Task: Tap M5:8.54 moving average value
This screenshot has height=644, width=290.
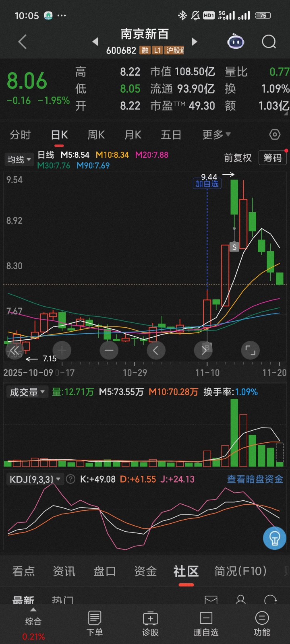Action: tap(75, 155)
